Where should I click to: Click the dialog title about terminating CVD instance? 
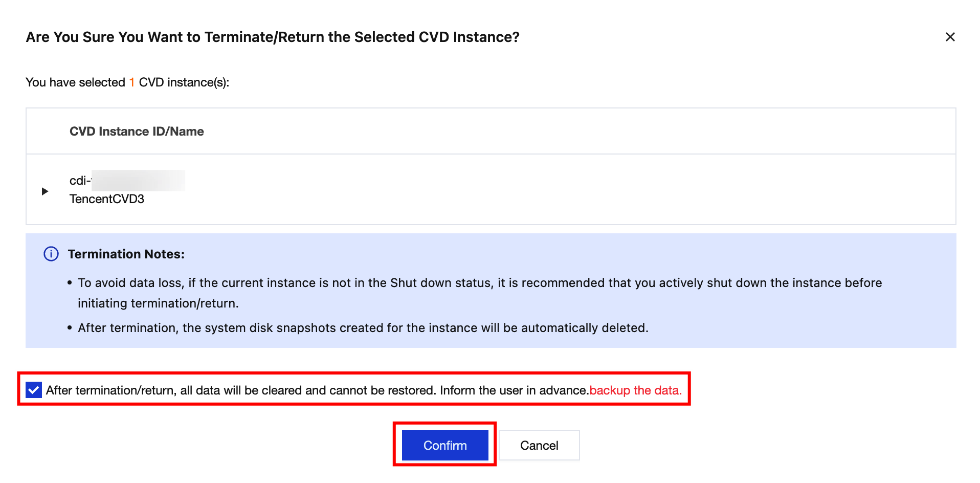click(273, 37)
